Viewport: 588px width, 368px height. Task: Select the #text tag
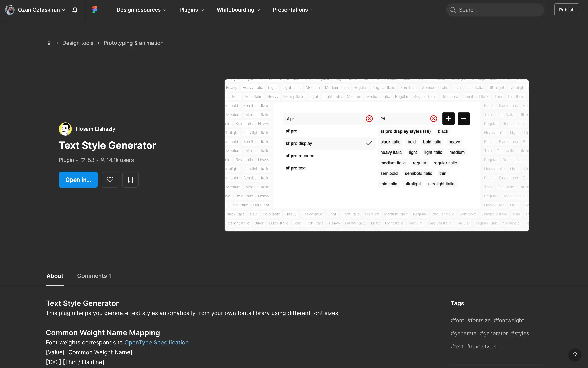457,347
